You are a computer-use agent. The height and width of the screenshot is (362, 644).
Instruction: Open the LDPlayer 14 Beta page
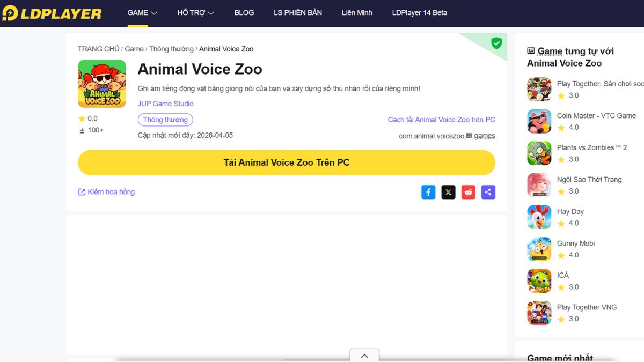[420, 13]
